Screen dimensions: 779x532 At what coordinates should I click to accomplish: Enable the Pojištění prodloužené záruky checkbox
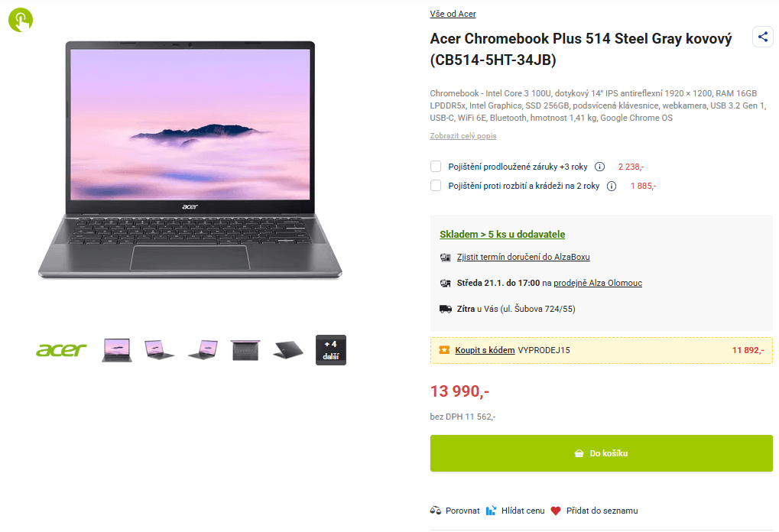coord(435,166)
